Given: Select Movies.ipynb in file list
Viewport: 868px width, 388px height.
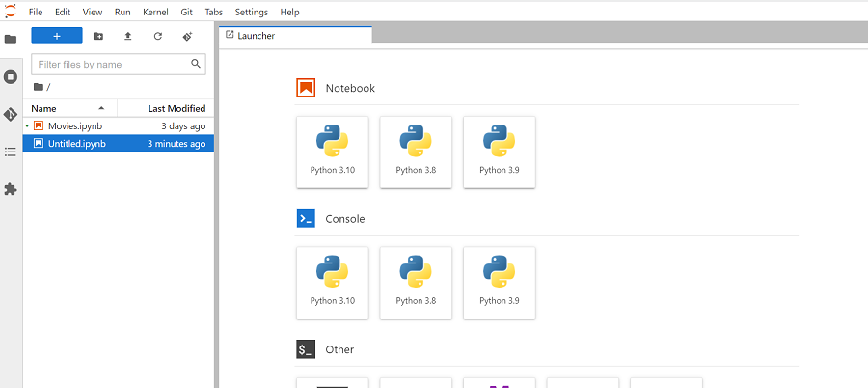Looking at the screenshot, I should pyautogui.click(x=119, y=125).
